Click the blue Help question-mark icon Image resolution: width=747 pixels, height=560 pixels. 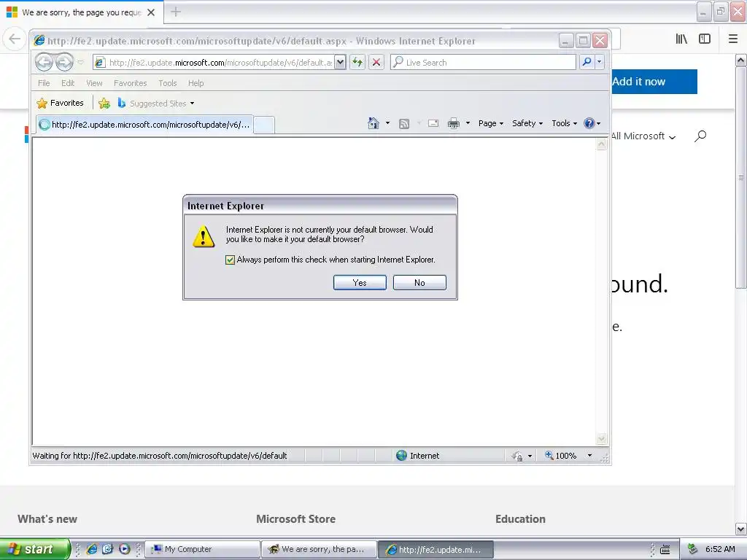589,123
